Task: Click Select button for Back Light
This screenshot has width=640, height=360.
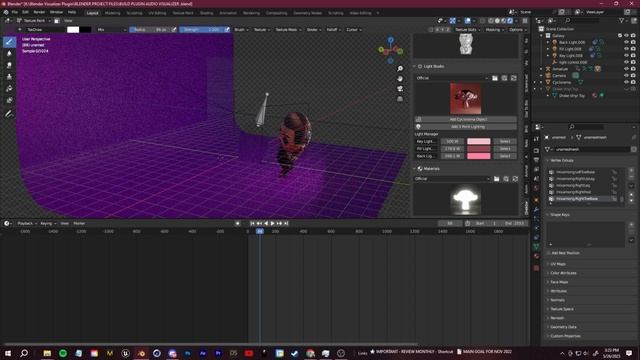Action: click(x=505, y=156)
